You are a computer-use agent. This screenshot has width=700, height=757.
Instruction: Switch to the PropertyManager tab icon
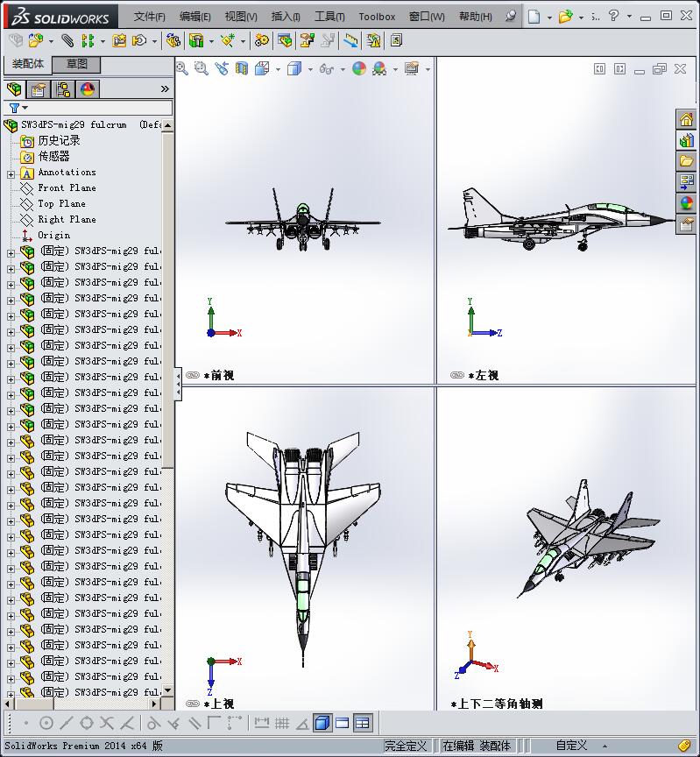point(39,89)
